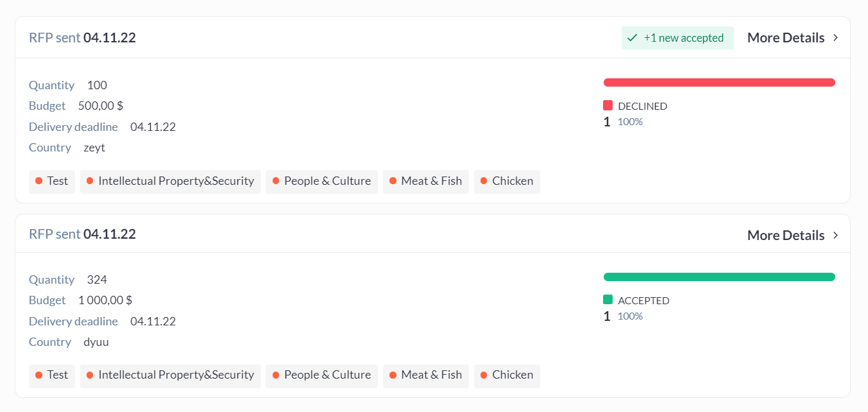Click the chevron arrow in the first RFP card header
The height and width of the screenshot is (412, 868).
(x=835, y=38)
